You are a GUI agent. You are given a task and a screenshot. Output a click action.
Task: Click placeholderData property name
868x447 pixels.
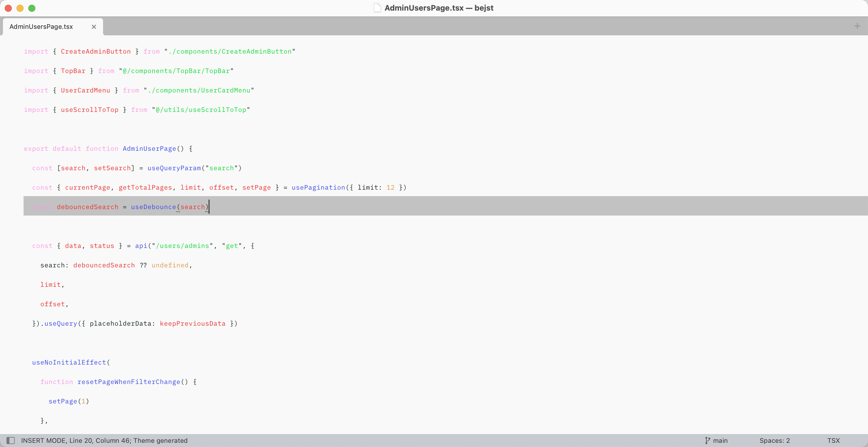pyautogui.click(x=120, y=324)
